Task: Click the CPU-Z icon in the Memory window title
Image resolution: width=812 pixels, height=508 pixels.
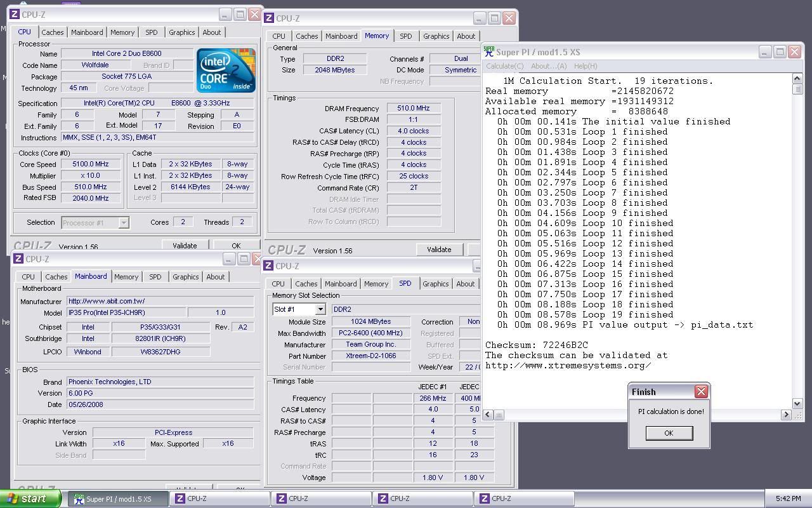Action: click(269, 18)
